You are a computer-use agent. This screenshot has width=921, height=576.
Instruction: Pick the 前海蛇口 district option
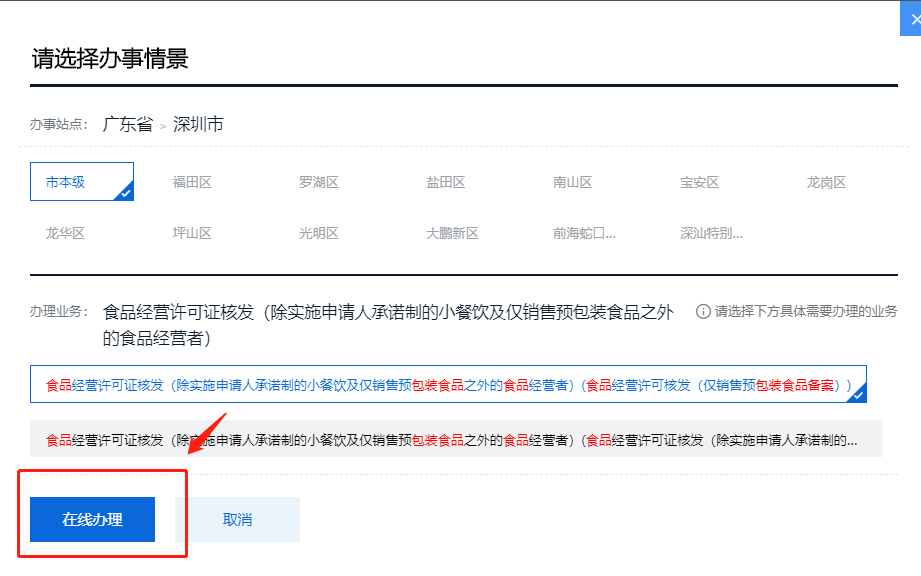pyautogui.click(x=584, y=233)
